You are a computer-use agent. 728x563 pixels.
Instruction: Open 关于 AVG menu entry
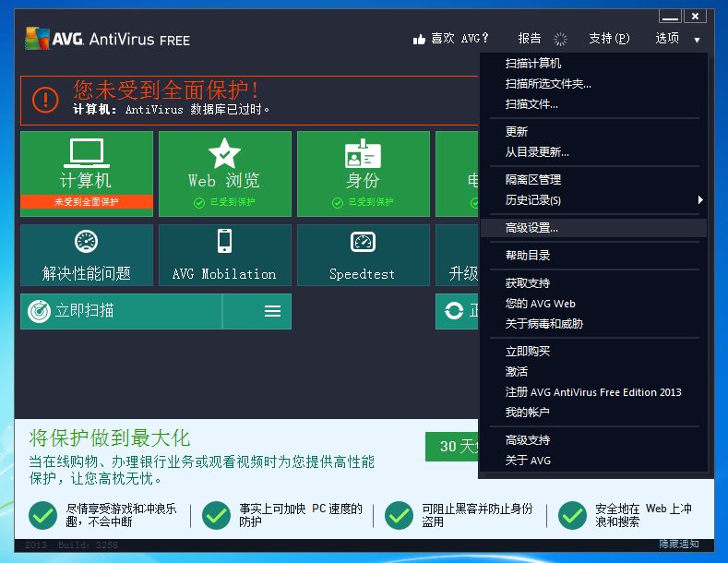[x=594, y=461]
